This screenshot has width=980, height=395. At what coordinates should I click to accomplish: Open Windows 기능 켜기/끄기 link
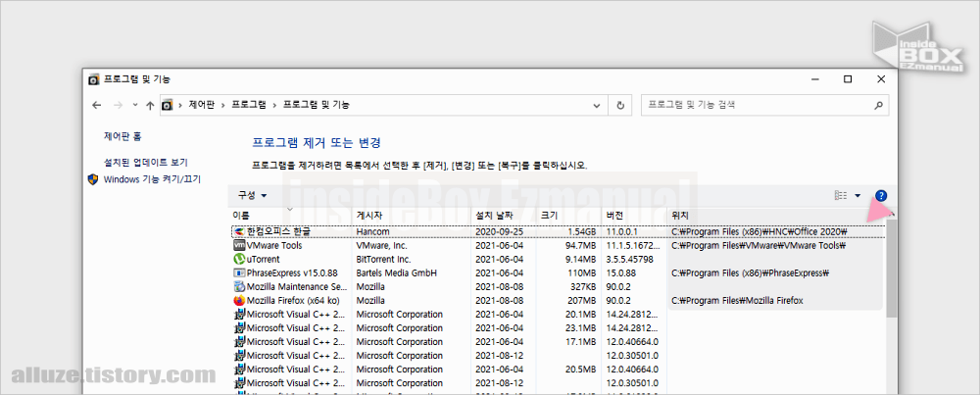click(x=153, y=179)
